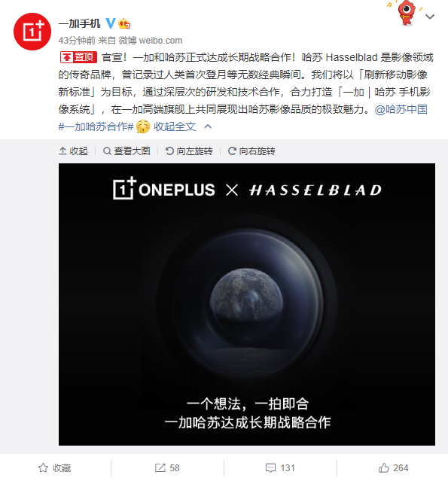Open post options dropdown chevron
Image resolution: width=448 pixels, height=481 pixels.
430,17
